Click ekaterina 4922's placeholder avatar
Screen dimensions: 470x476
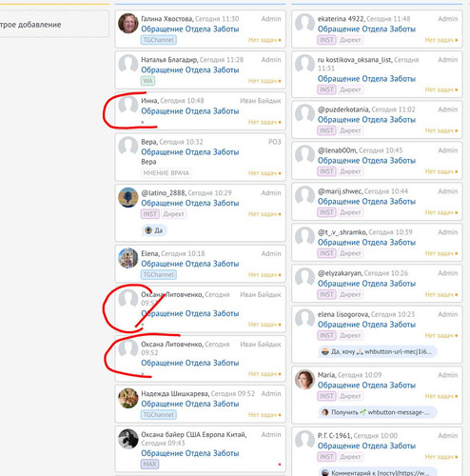click(x=304, y=23)
